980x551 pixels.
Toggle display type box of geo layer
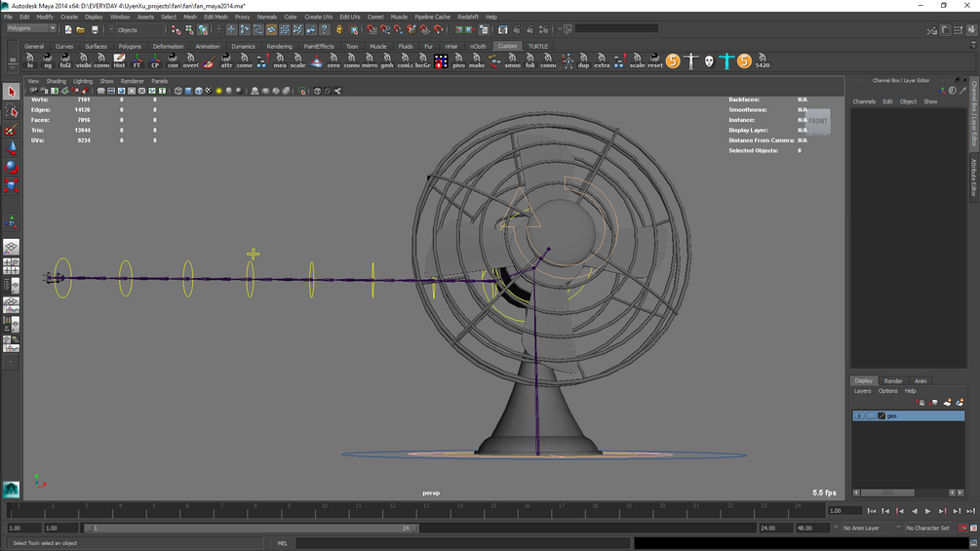(x=871, y=415)
